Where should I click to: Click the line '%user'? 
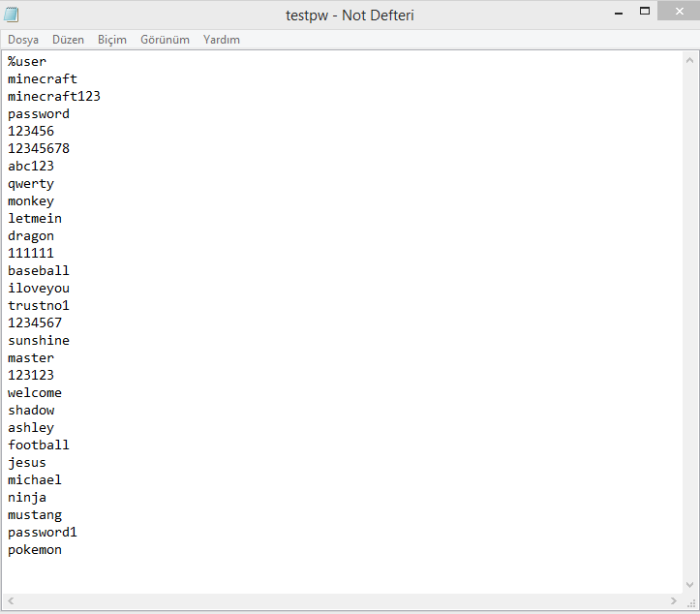click(x=27, y=62)
